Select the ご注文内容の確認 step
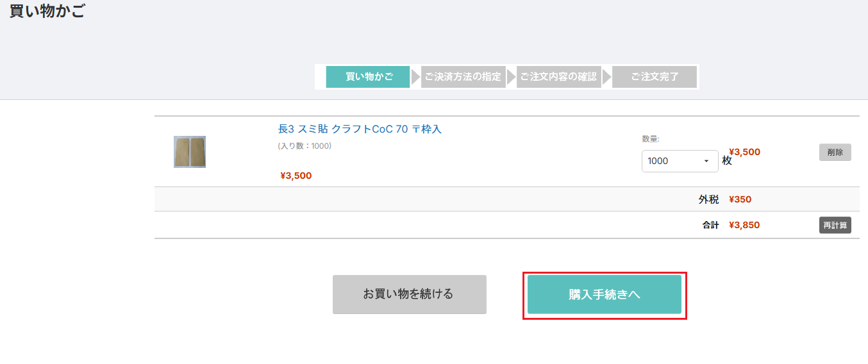868x364 pixels. (558, 77)
